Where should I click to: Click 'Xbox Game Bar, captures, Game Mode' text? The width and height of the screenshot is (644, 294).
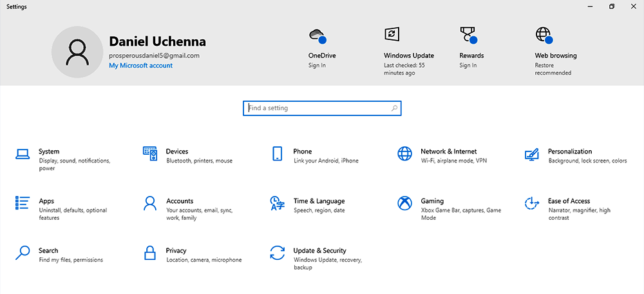pyautogui.click(x=461, y=214)
